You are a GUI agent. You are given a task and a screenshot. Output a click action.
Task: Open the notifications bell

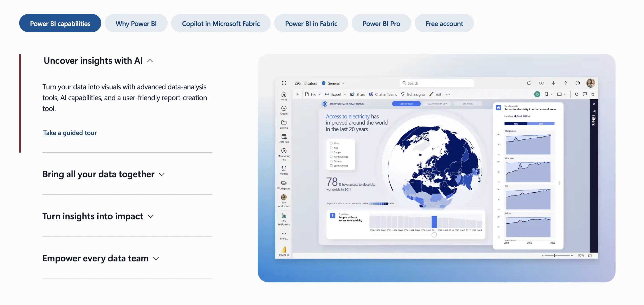coord(529,83)
